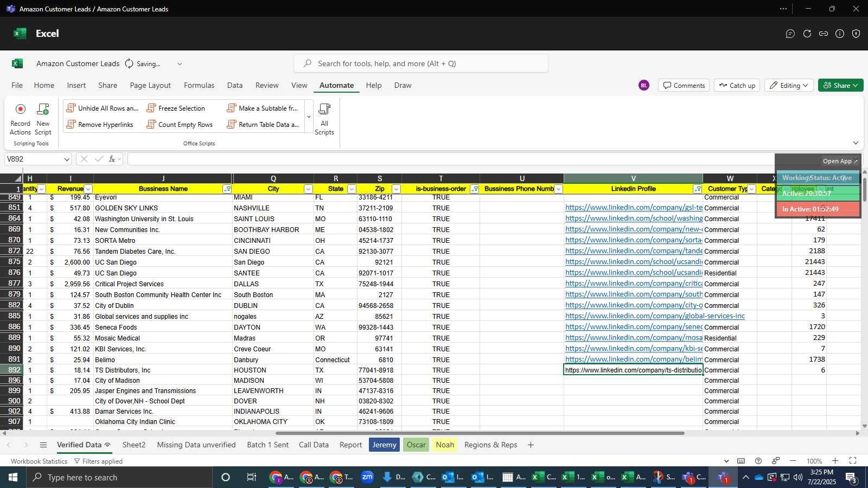The height and width of the screenshot is (488, 868).
Task: Click the Catch up button
Action: click(x=737, y=85)
